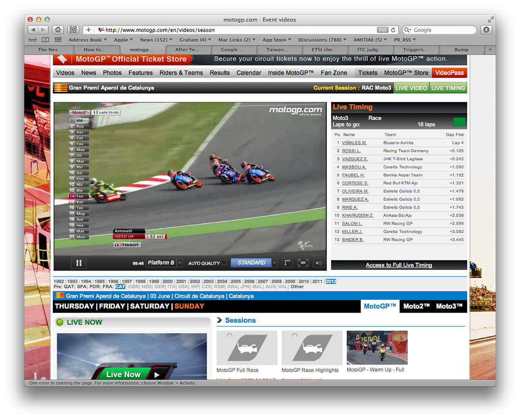Play the Live Now video thumbnail
This screenshot has height=420, width=520.
click(131, 356)
